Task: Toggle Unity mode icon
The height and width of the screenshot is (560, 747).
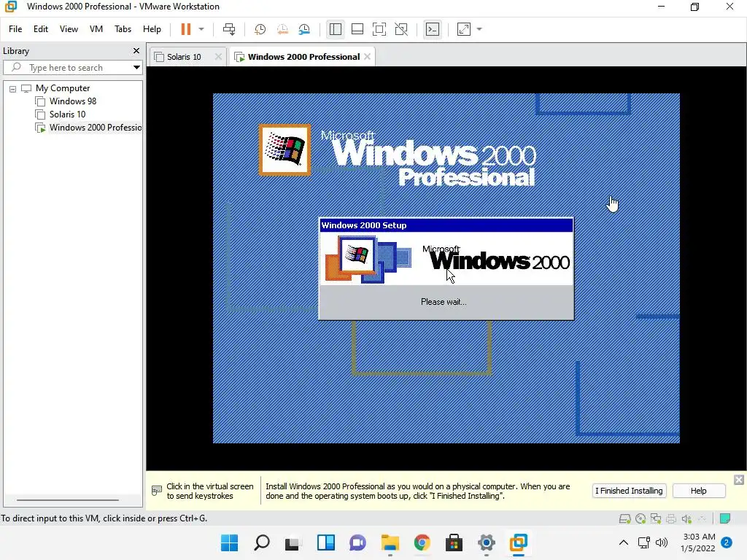Action: pyautogui.click(x=401, y=29)
